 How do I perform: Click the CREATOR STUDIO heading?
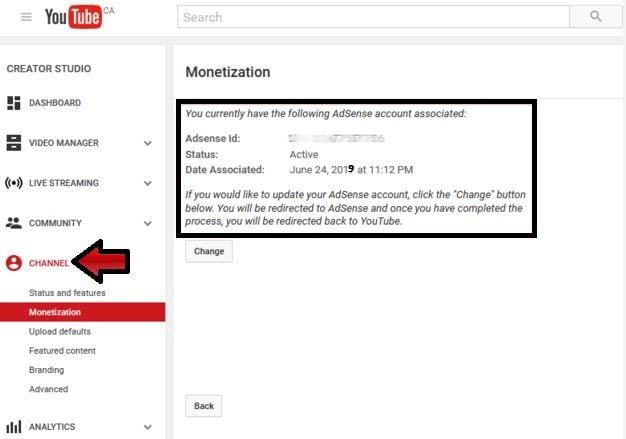(x=49, y=69)
